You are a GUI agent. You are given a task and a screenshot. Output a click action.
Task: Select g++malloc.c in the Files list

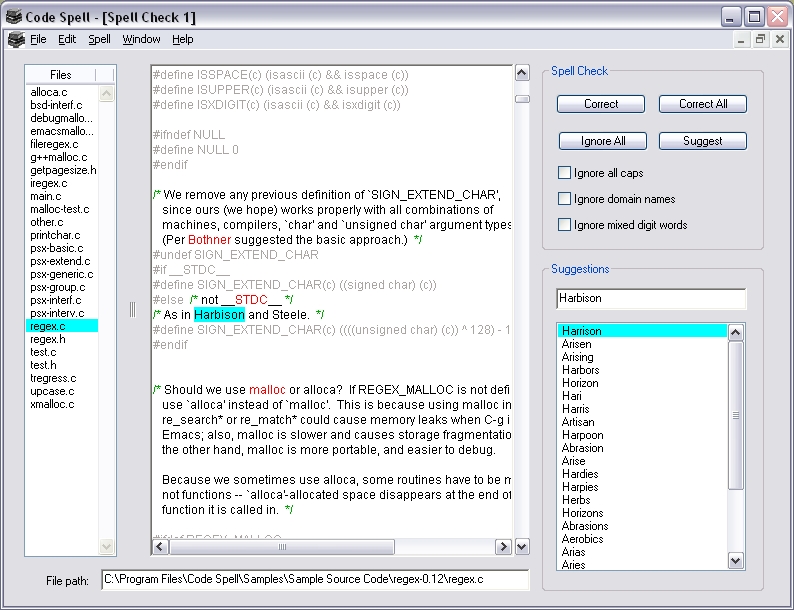[59, 157]
